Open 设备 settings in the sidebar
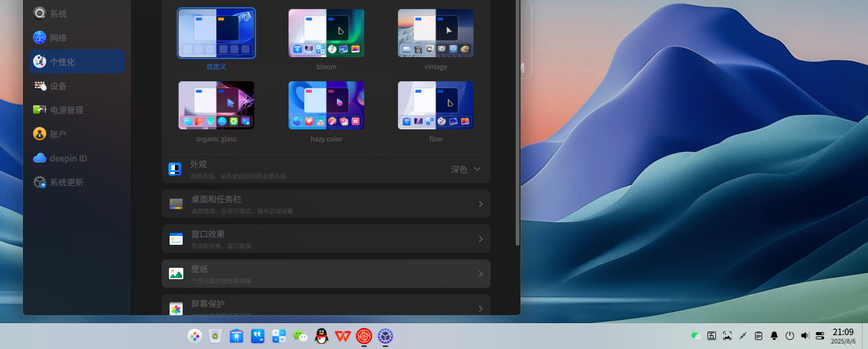The height and width of the screenshot is (349, 868). (x=77, y=85)
